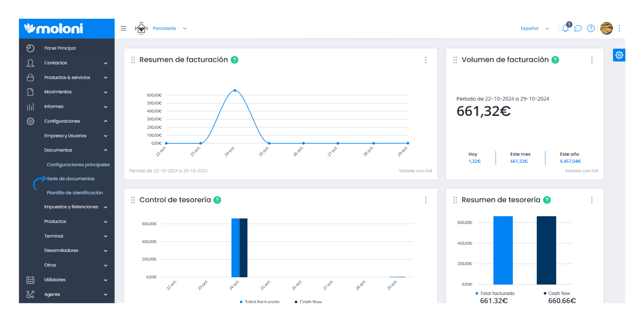
Task: Click help icon beside Control de tesorería
Action: (x=217, y=200)
